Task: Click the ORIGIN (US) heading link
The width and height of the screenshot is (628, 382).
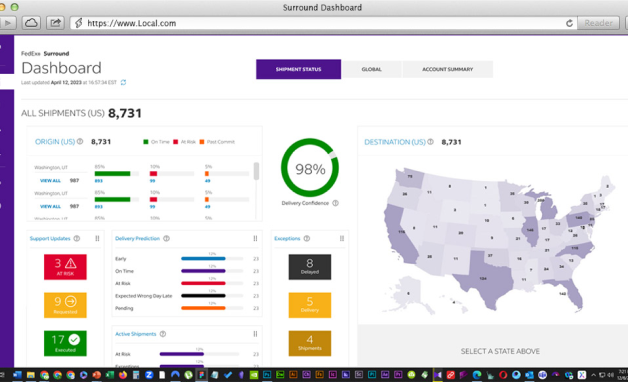Action: click(55, 142)
